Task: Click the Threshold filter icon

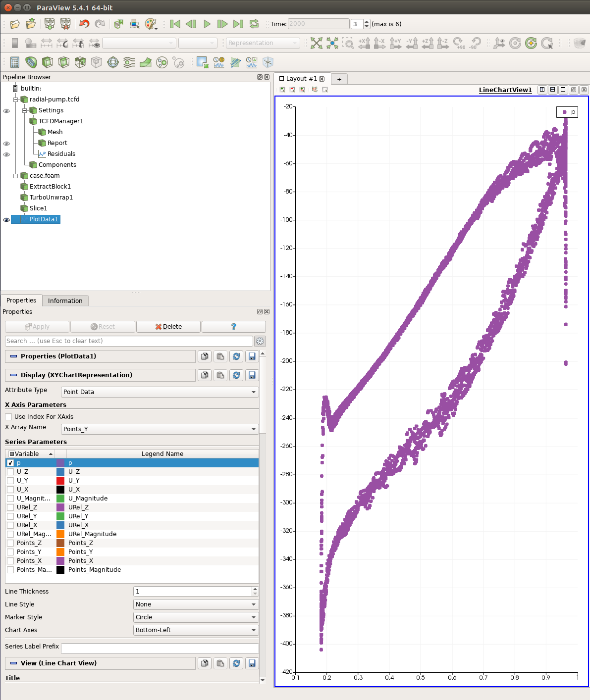Action: (80, 62)
